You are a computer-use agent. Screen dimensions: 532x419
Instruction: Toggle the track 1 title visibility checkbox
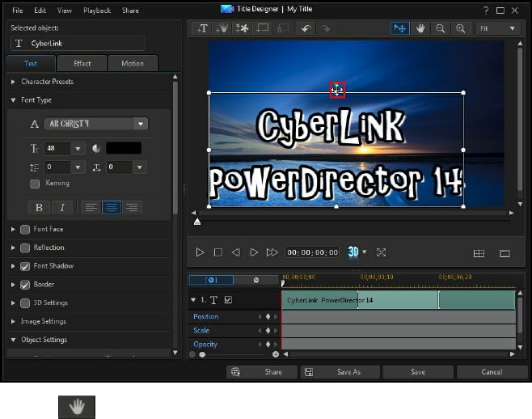[x=228, y=300]
